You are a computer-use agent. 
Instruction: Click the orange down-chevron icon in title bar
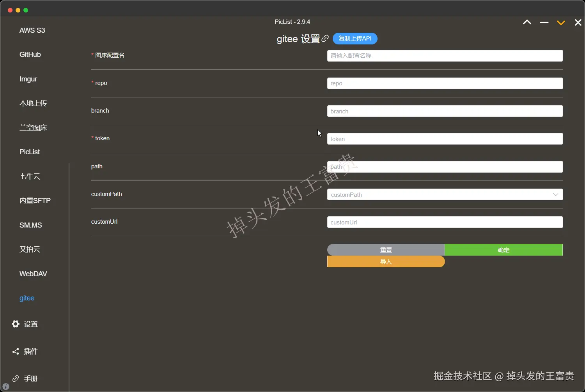coord(561,23)
